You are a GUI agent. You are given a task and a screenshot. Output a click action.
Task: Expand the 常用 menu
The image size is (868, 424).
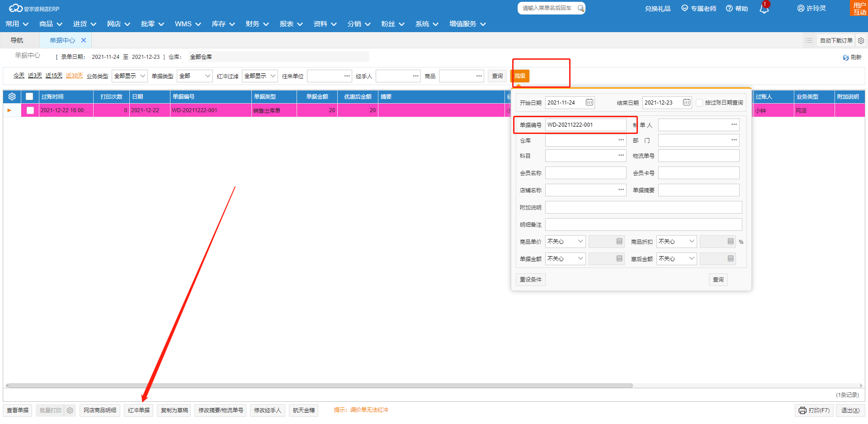[17, 24]
